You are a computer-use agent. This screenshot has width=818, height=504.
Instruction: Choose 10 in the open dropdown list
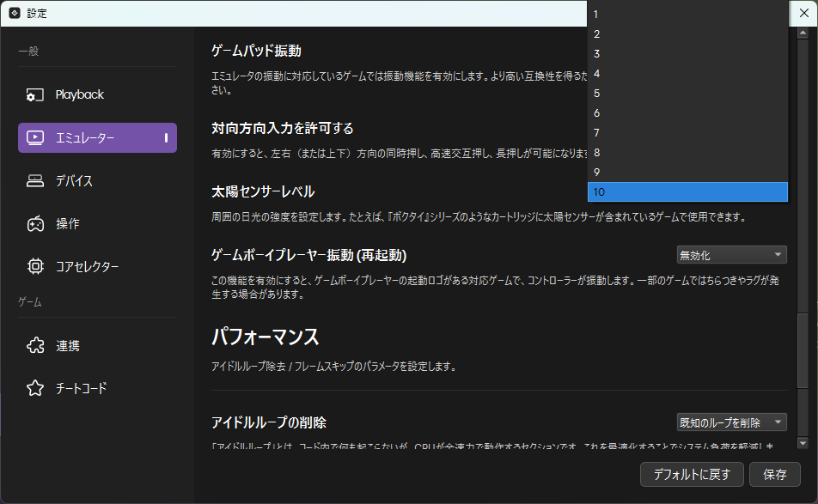tap(687, 191)
